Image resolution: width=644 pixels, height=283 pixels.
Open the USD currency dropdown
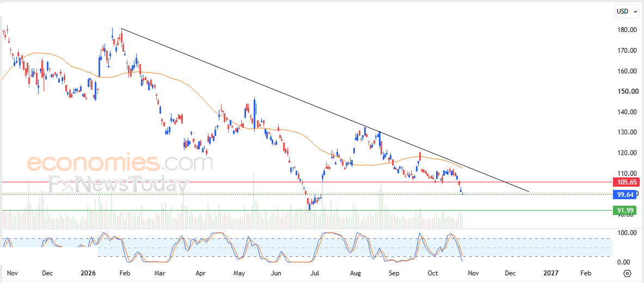coord(628,11)
